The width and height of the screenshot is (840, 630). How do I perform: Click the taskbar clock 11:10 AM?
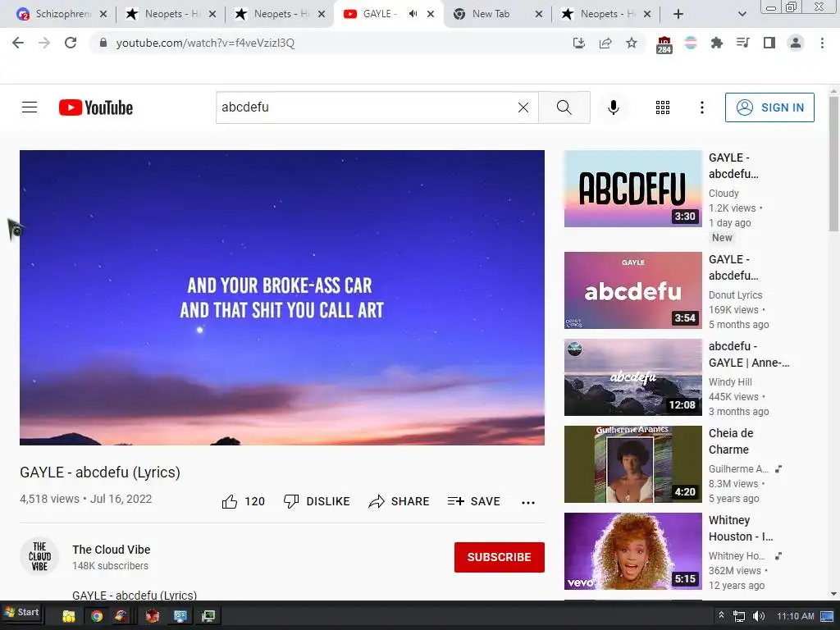click(796, 616)
